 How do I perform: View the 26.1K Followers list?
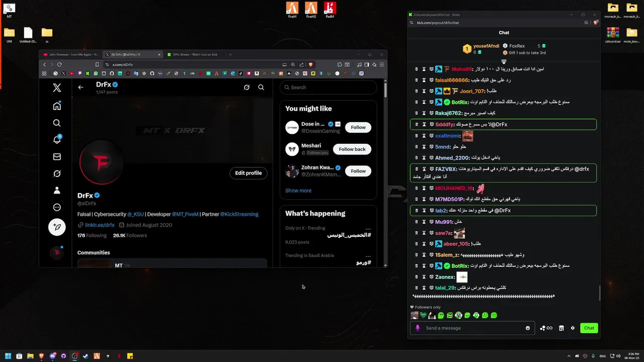click(130, 235)
